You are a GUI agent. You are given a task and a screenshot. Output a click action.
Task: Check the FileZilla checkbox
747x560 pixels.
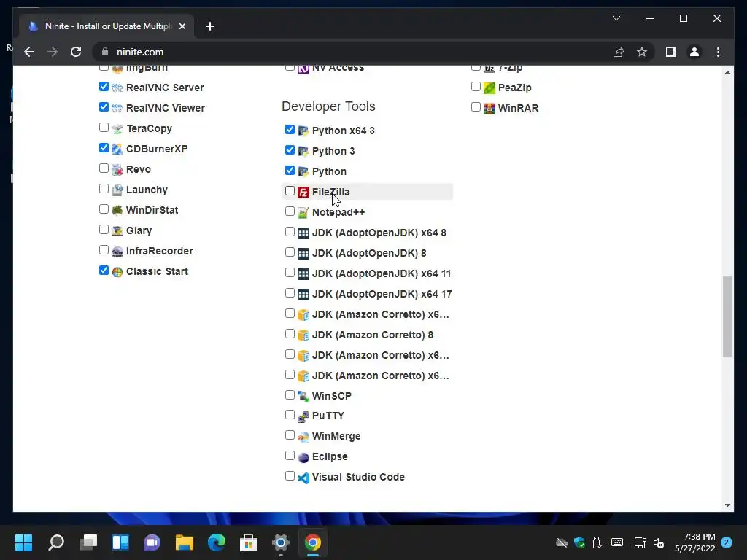coord(290,191)
